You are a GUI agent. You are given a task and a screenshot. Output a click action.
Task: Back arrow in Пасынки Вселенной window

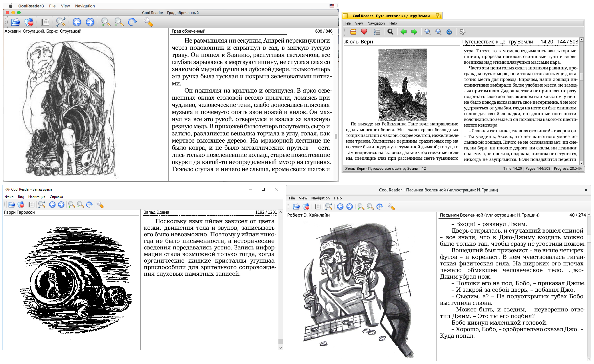[x=340, y=207]
